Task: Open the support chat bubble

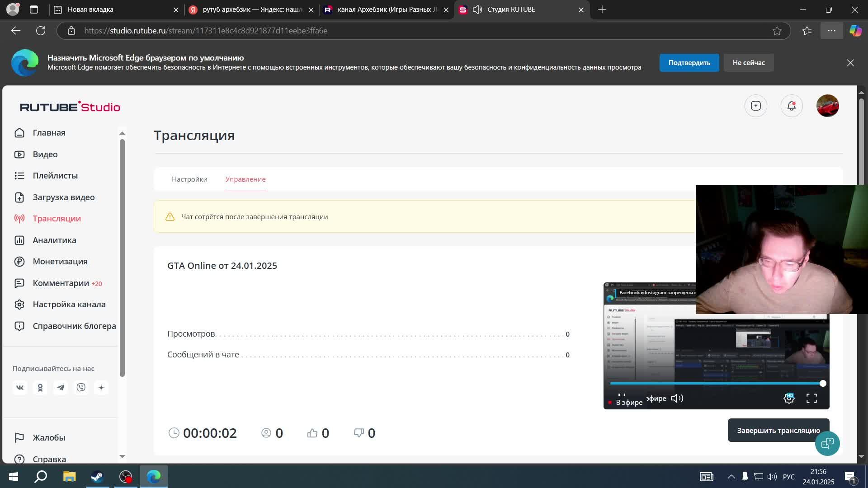Action: coord(827,443)
